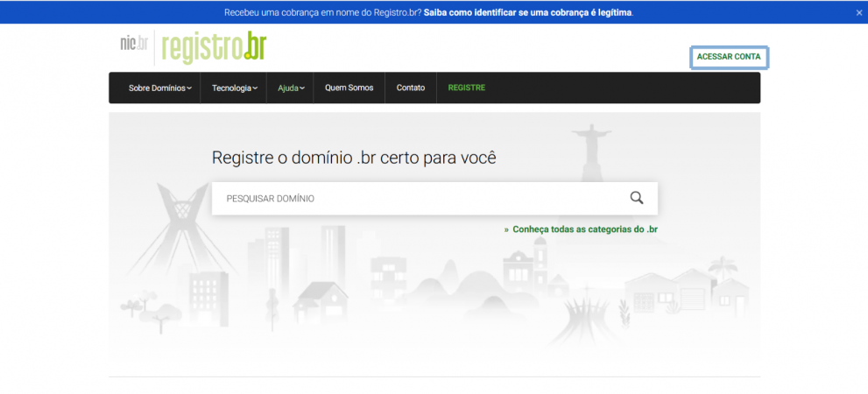Viewport: 868px width, 394px height.
Task: Click the text Recebeu uma cobrança banner
Action: 322,12
